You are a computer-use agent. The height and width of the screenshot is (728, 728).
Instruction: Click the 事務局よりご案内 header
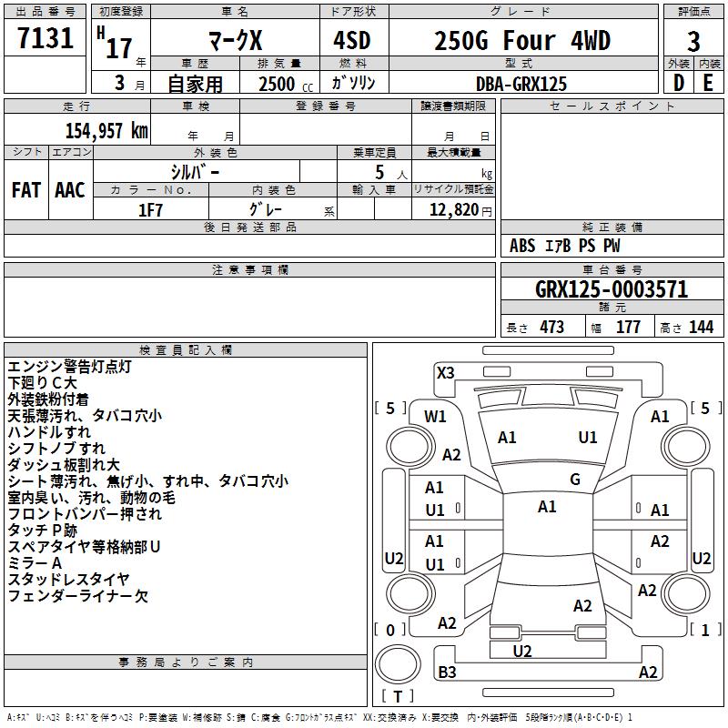(x=186, y=662)
